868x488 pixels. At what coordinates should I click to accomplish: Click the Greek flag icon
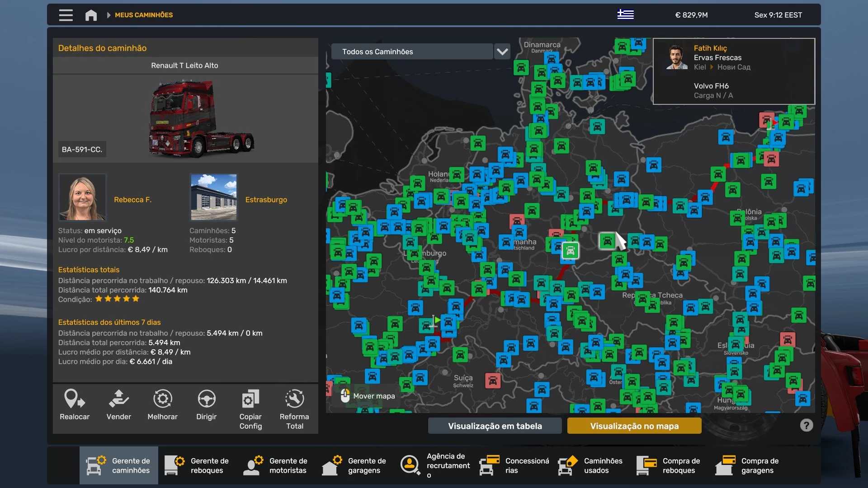(625, 15)
